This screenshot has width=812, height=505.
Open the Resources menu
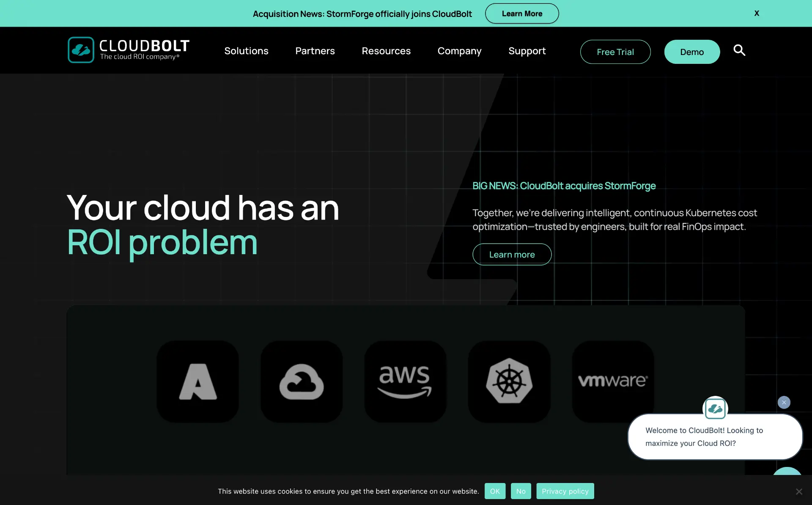[x=386, y=51]
